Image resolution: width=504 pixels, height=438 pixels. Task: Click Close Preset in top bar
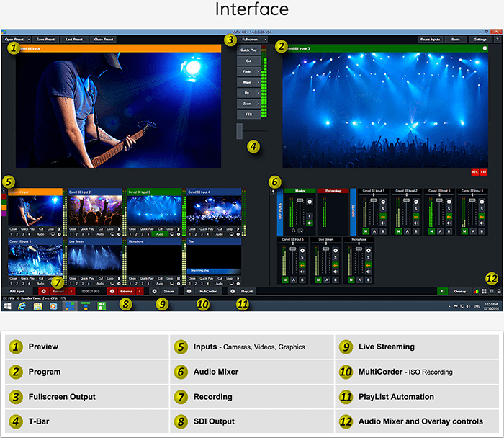click(x=104, y=39)
